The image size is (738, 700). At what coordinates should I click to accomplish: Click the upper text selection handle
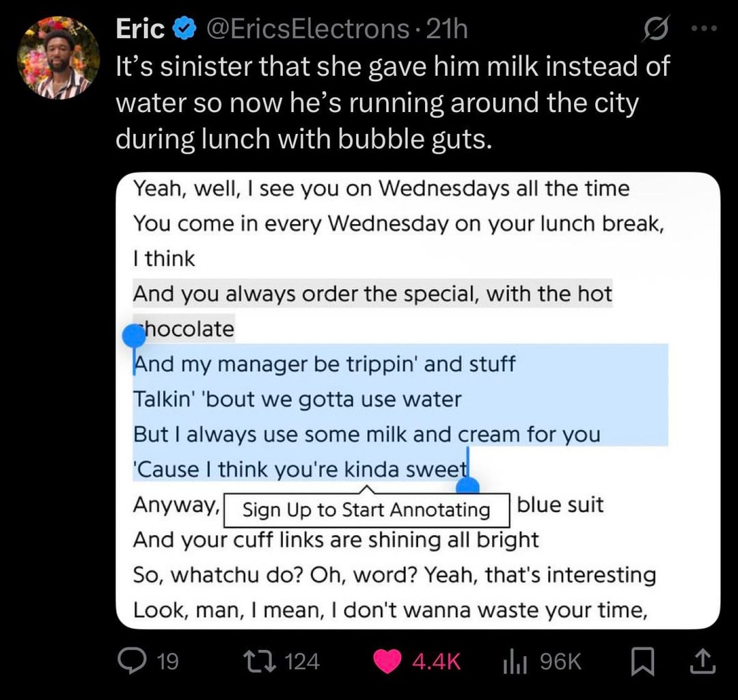coord(135,336)
